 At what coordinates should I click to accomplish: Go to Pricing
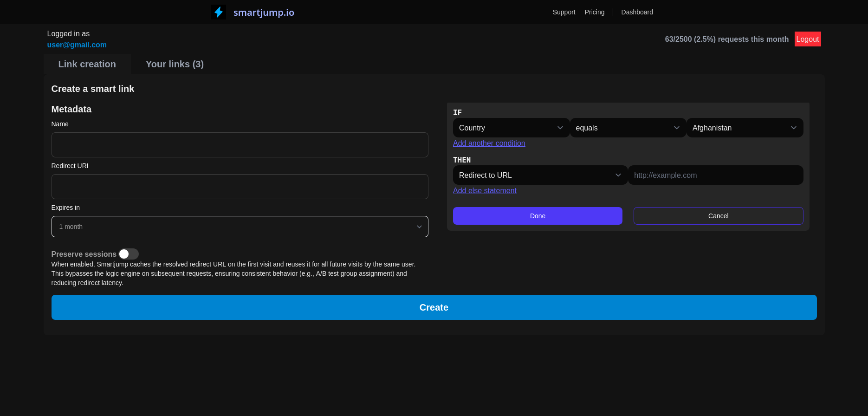[x=595, y=12]
